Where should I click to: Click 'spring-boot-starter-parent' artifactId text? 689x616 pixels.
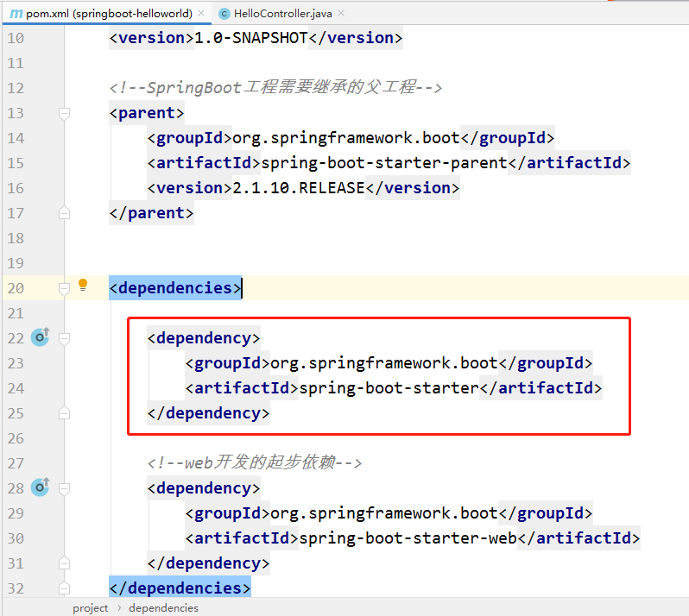pyautogui.click(x=384, y=163)
